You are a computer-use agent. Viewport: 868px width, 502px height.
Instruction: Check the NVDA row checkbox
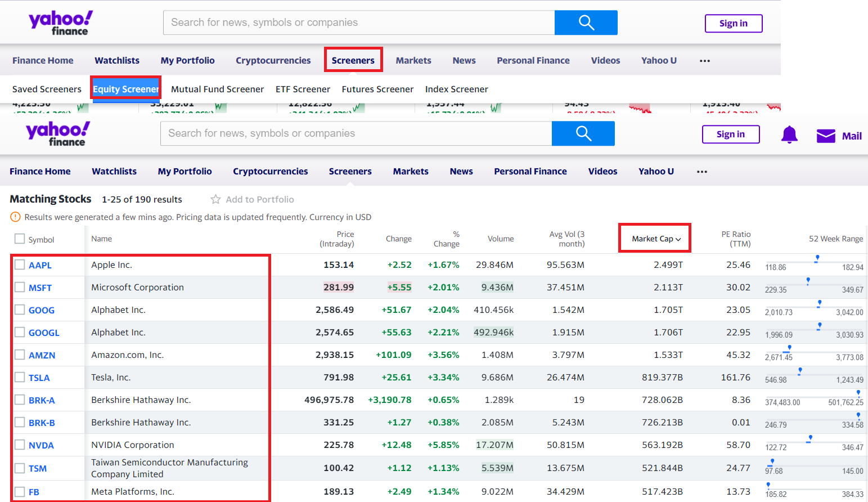click(20, 445)
